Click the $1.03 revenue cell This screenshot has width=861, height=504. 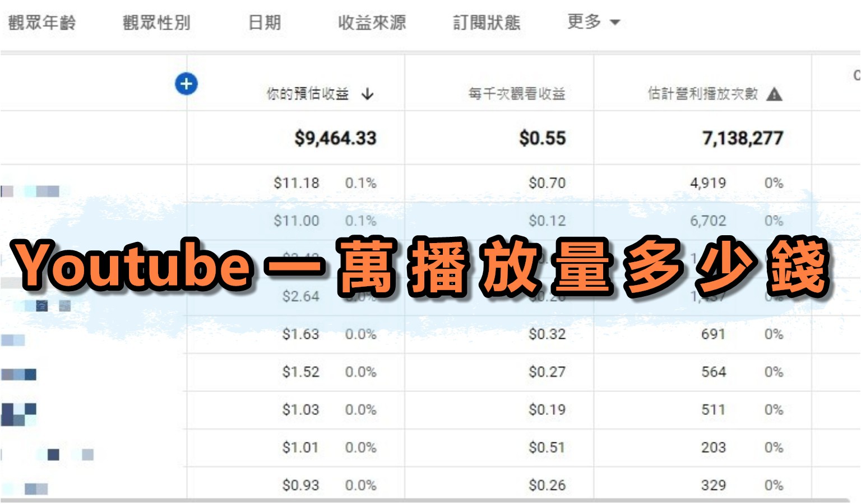(300, 410)
